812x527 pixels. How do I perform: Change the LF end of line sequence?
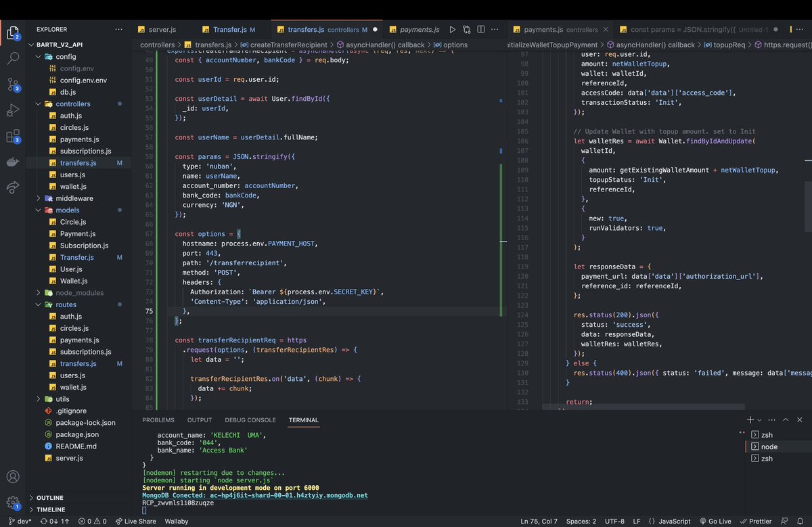click(636, 521)
